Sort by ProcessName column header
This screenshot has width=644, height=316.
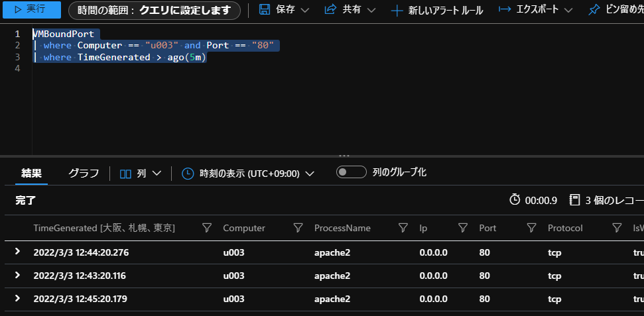342,228
